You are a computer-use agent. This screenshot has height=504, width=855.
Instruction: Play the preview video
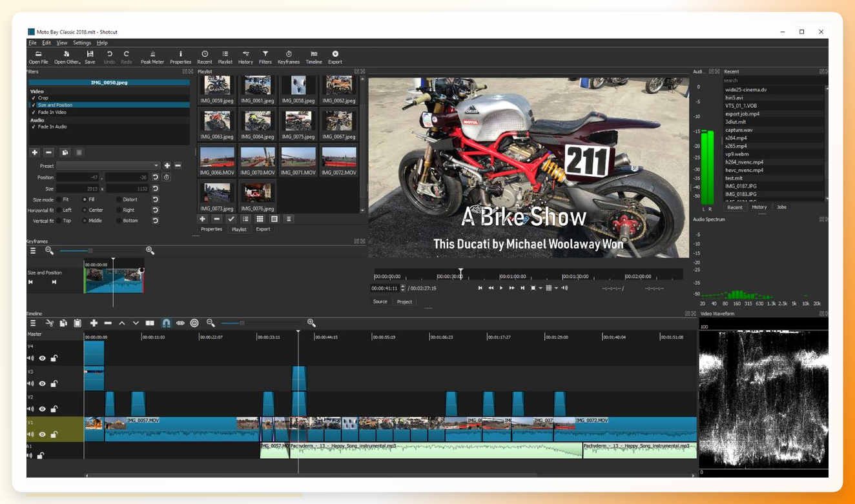pyautogui.click(x=501, y=288)
